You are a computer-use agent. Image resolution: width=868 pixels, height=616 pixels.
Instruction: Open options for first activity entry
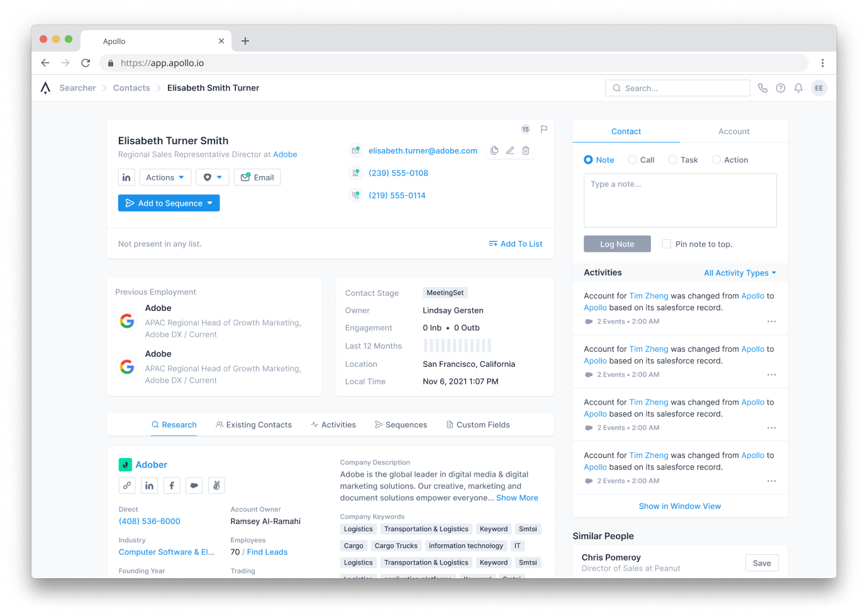click(771, 322)
